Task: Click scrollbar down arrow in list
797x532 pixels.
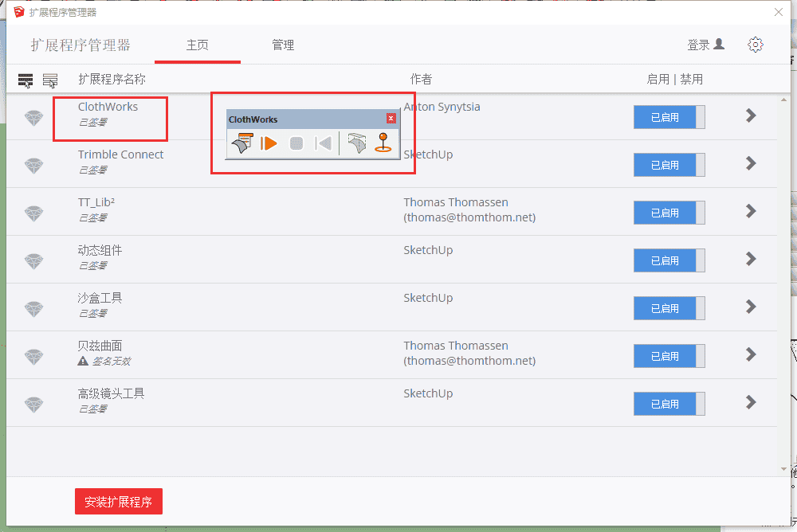Action: [783, 468]
